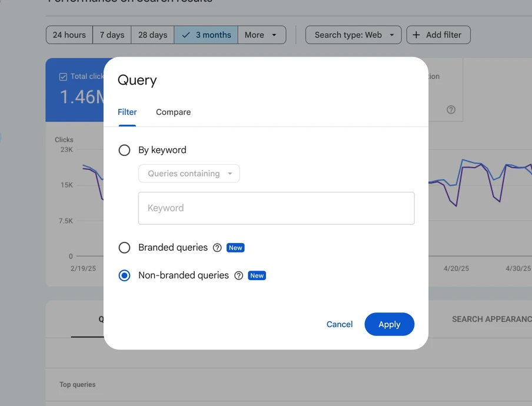Image resolution: width=532 pixels, height=406 pixels.
Task: Open the Queries containing dropdown
Action: [188, 174]
